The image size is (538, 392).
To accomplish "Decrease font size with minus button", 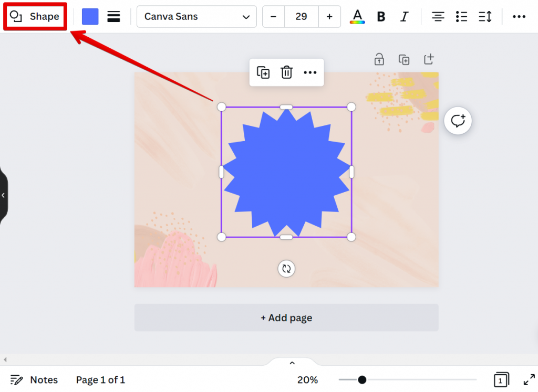I will 273,17.
